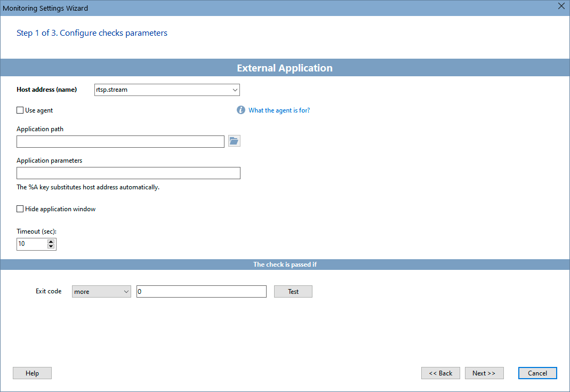Image resolution: width=570 pixels, height=392 pixels.
Task: Open the Host address name dropdown
Action: (x=235, y=90)
